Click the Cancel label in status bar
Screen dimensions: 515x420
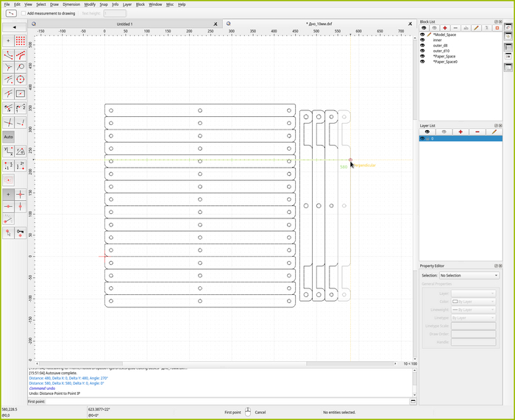(x=260, y=413)
